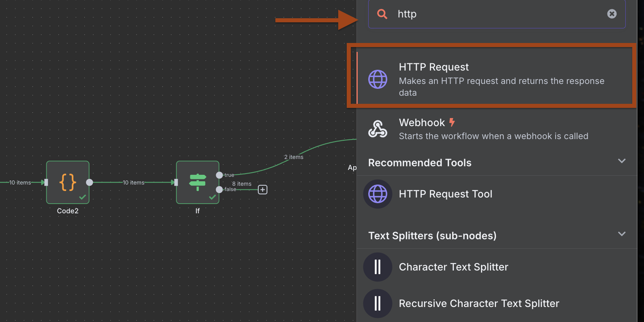Viewport: 644px width, 322px height.
Task: Click 10 items label between Code2 and If
Action: pos(134,183)
